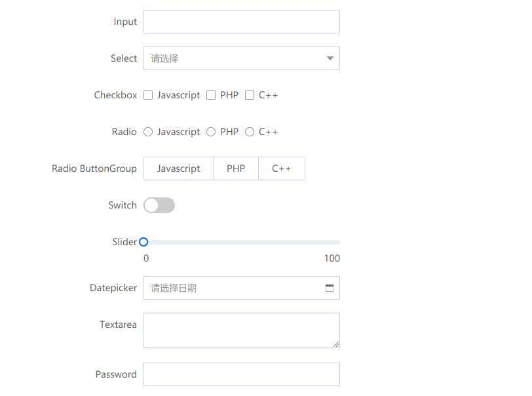Click the Select dropdown arrow icon

330,58
